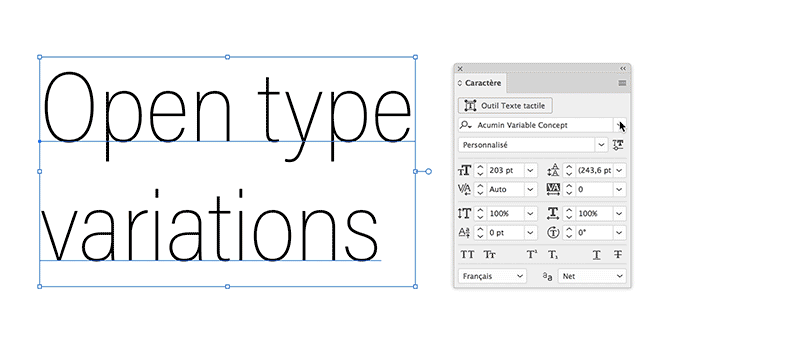Click the text frame's bottom-center handle
This screenshot has width=800, height=360.
tap(228, 287)
